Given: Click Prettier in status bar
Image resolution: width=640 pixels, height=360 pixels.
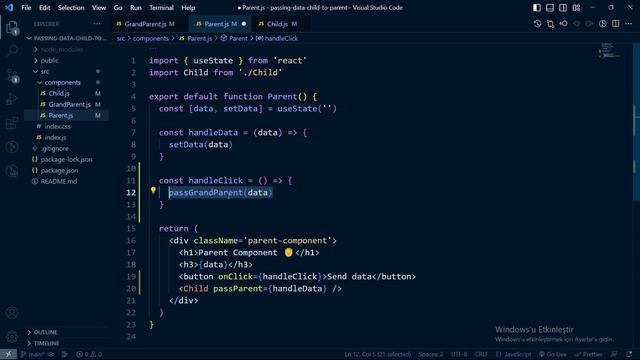Looking at the screenshot, I should pyautogui.click(x=589, y=354).
